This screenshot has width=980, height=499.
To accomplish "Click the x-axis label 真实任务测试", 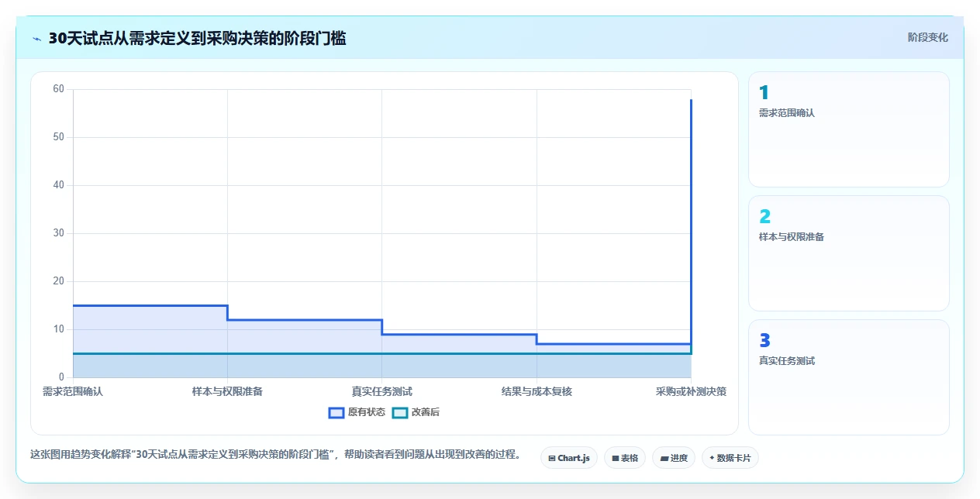I will [381, 391].
